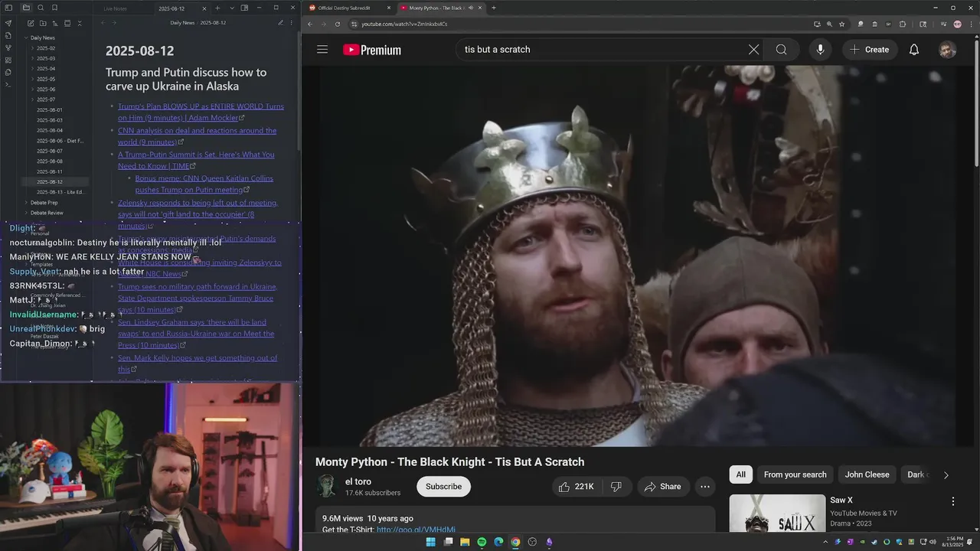Like the video with 221K
Image resolution: width=980 pixels, height=551 pixels.
pyautogui.click(x=577, y=487)
